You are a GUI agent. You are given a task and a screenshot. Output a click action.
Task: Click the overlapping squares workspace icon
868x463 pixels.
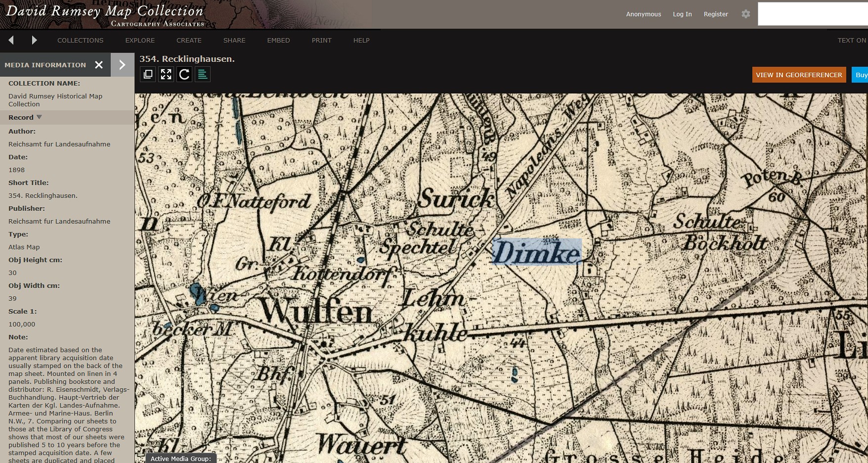[x=148, y=74]
